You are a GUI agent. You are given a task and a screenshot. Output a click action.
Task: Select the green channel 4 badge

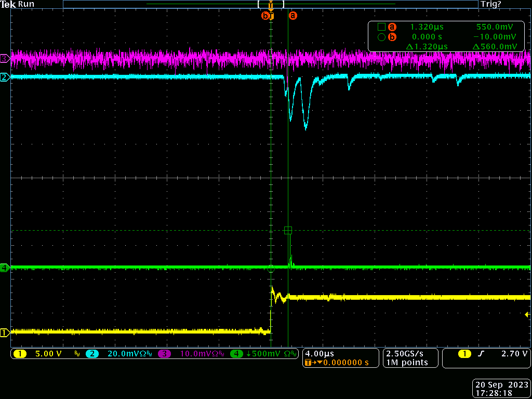237,354
